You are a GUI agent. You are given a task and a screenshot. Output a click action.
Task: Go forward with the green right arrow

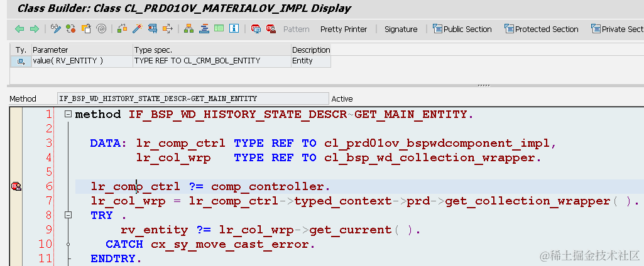tap(35, 29)
